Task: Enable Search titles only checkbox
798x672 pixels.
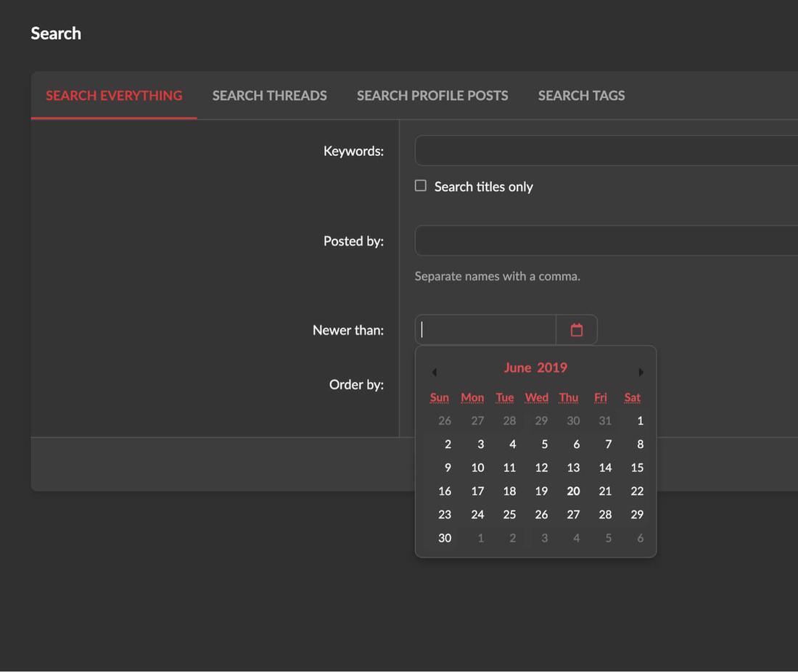Action: (x=421, y=186)
